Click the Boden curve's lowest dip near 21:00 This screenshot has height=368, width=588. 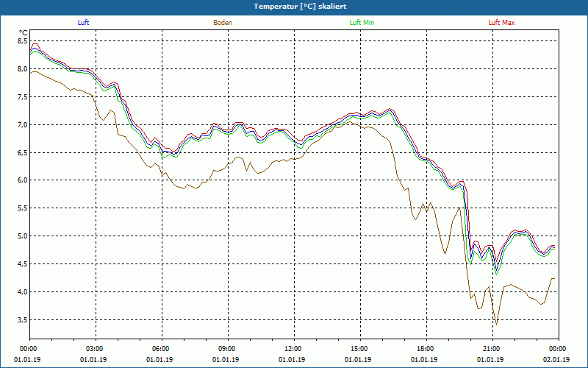pyautogui.click(x=497, y=324)
